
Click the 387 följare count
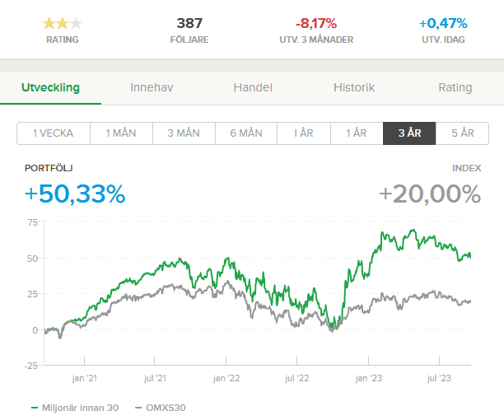pyautogui.click(x=189, y=23)
